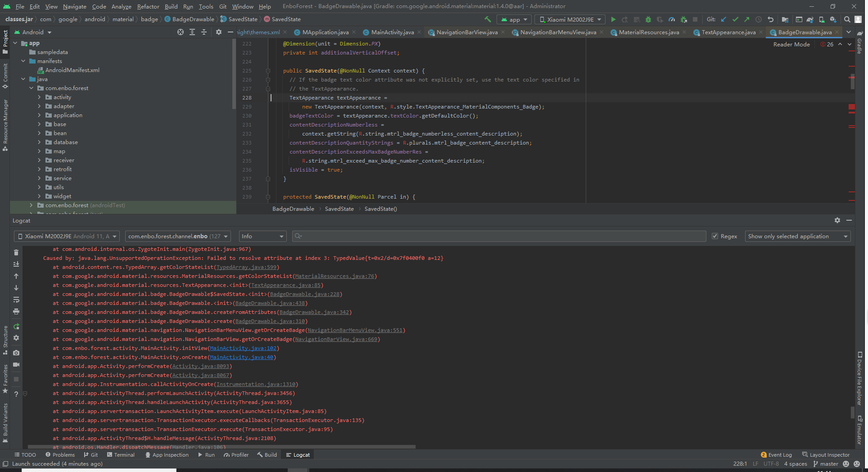Screen dimensions: 868x472
Task: Toggle the Emulator sidebar button
Action: tap(859, 430)
